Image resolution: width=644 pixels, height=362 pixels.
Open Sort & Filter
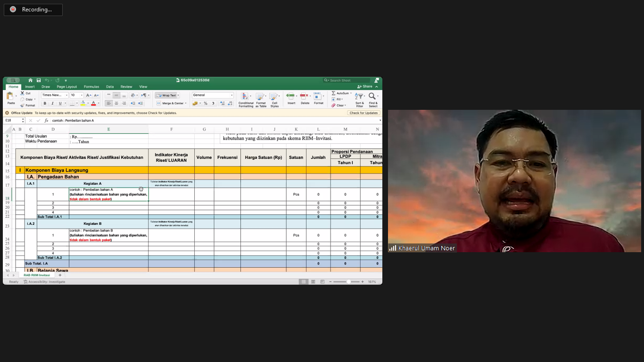pyautogui.click(x=360, y=99)
